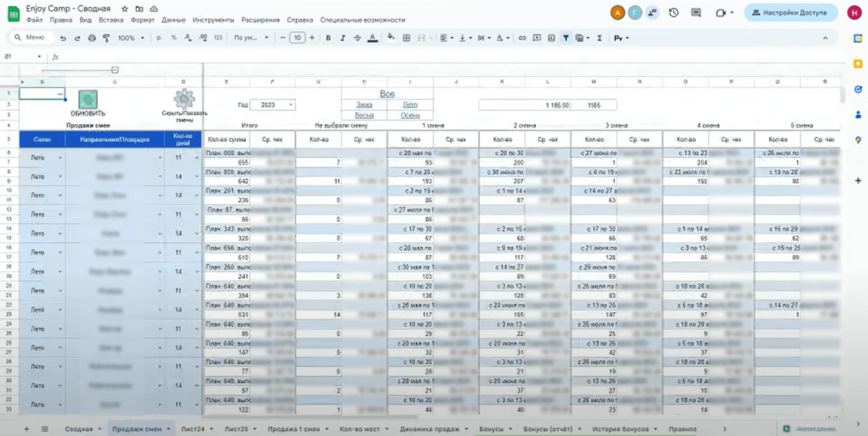Increase decimal places
Screen dimensions: 868x436
point(203,38)
